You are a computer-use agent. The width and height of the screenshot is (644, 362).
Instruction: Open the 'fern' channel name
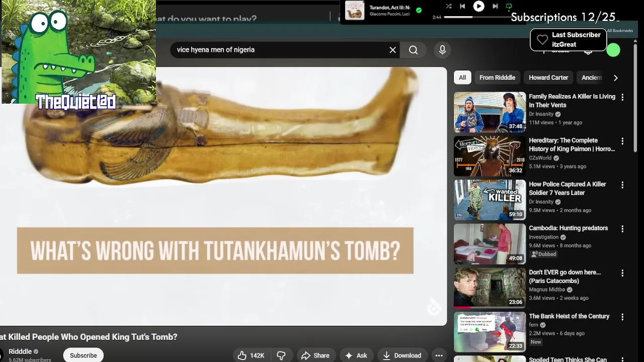[x=533, y=325]
